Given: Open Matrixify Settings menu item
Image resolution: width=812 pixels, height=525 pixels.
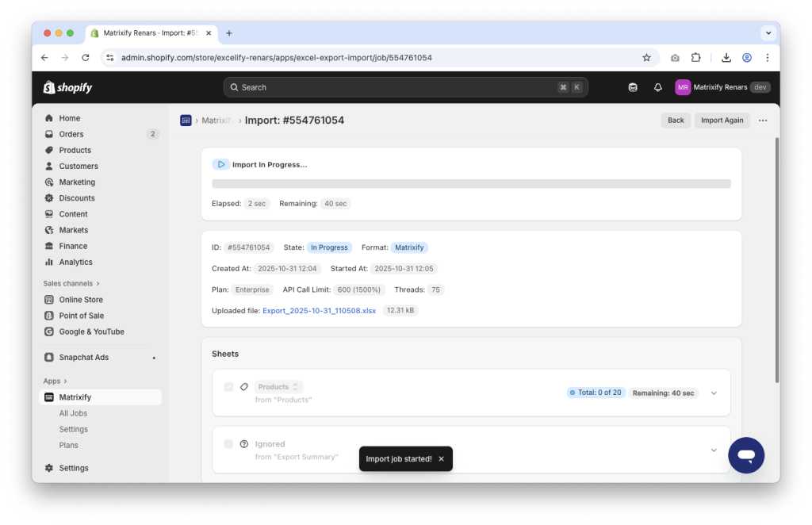Looking at the screenshot, I should click(x=73, y=428).
